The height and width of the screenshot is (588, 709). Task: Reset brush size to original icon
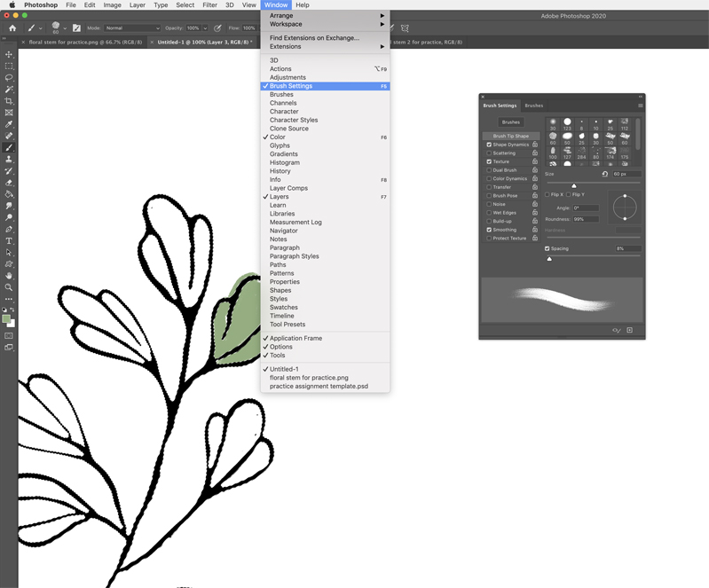point(605,174)
